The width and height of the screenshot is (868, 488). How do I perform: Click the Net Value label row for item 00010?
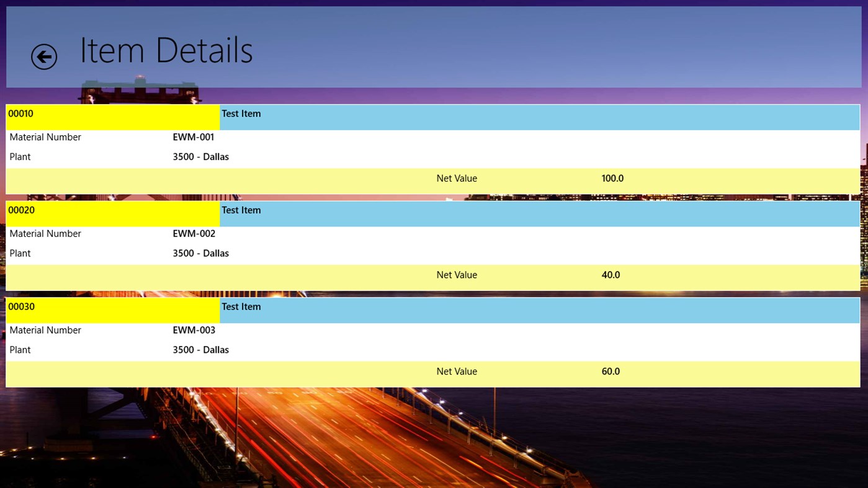coord(457,179)
